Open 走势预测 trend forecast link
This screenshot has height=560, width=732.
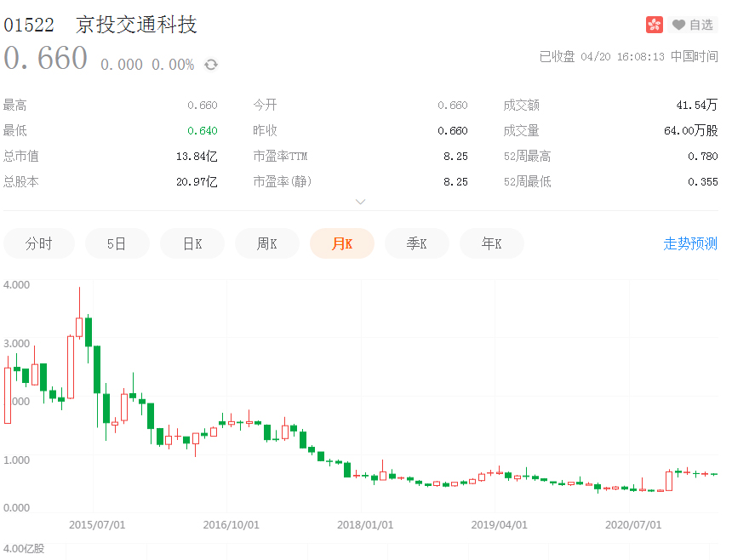690,243
